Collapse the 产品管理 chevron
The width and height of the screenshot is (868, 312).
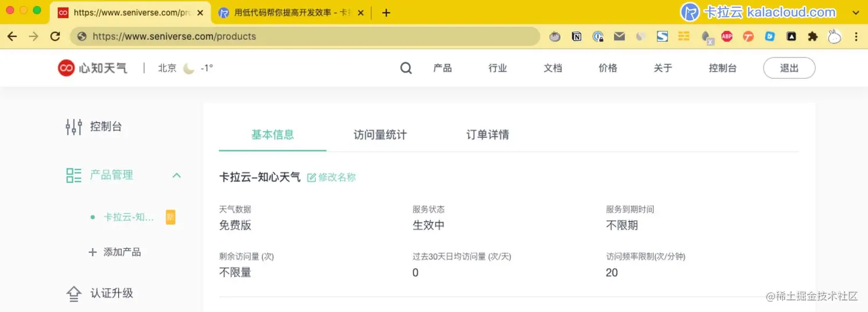point(177,175)
